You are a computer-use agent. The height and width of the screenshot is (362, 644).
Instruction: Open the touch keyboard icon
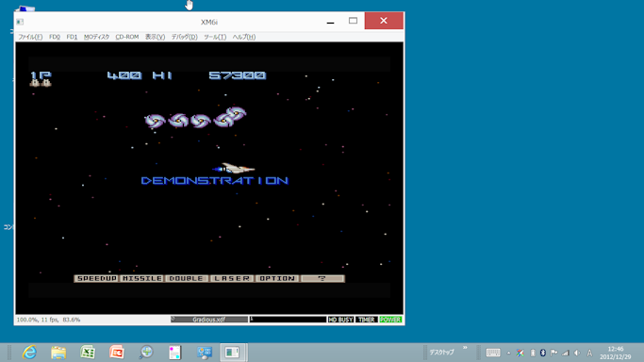493,353
